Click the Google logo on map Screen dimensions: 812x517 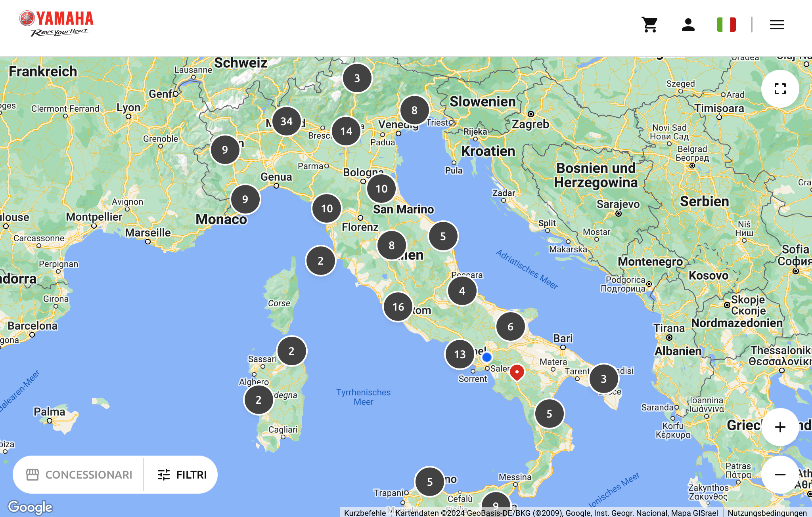point(30,507)
